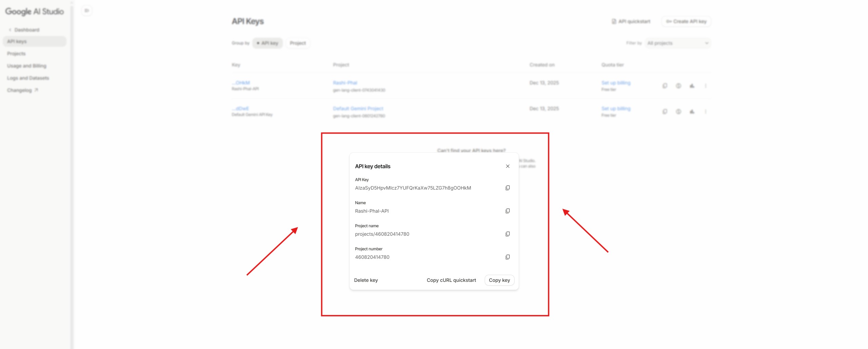This screenshot has width=868, height=349.
Task: Open the Dashboard sidebar item
Action: (x=26, y=30)
